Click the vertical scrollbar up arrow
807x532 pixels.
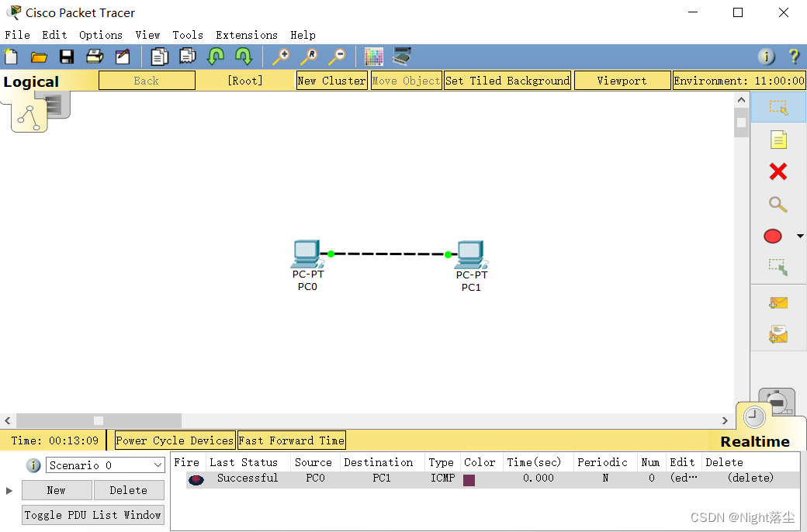741,100
